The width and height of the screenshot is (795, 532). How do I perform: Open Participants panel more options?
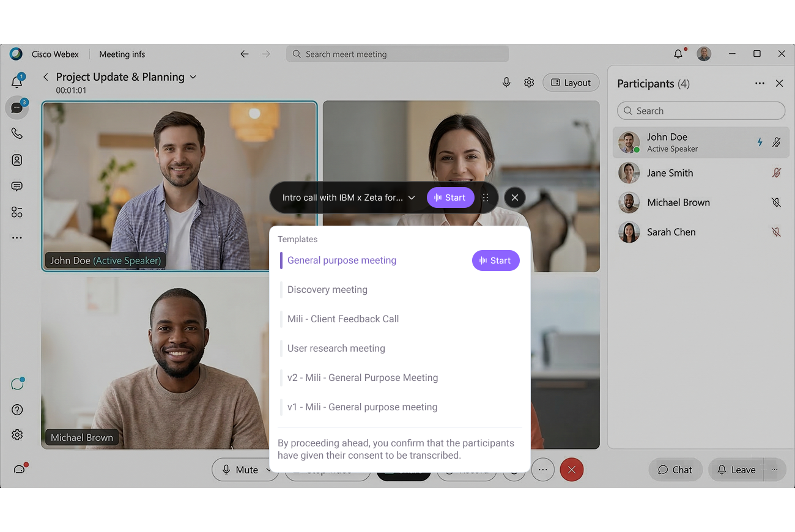[760, 83]
